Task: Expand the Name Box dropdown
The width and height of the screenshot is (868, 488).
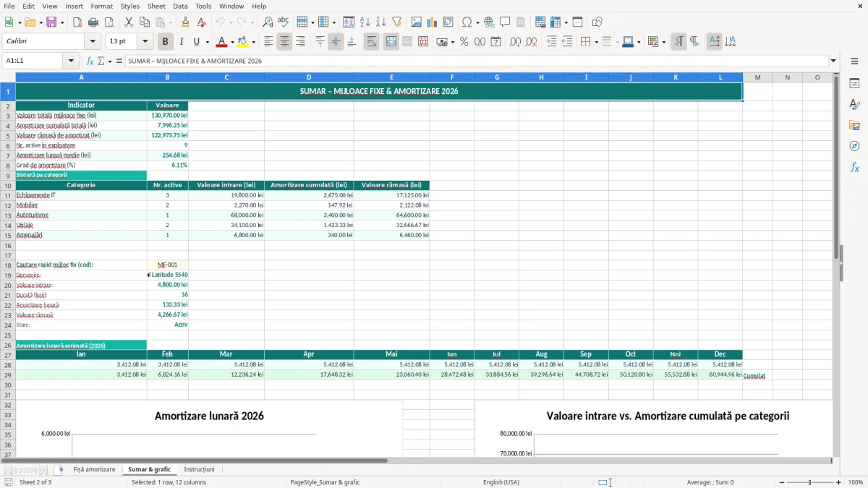Action: coord(71,61)
